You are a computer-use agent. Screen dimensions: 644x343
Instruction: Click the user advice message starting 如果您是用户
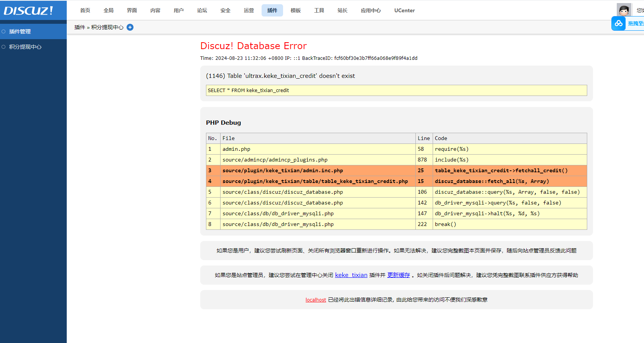coord(397,251)
